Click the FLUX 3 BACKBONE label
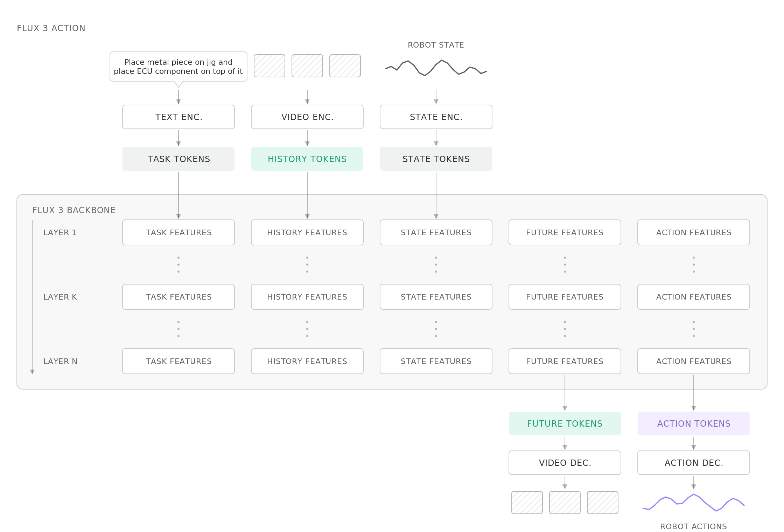This screenshot has height=532, width=784. point(74,210)
